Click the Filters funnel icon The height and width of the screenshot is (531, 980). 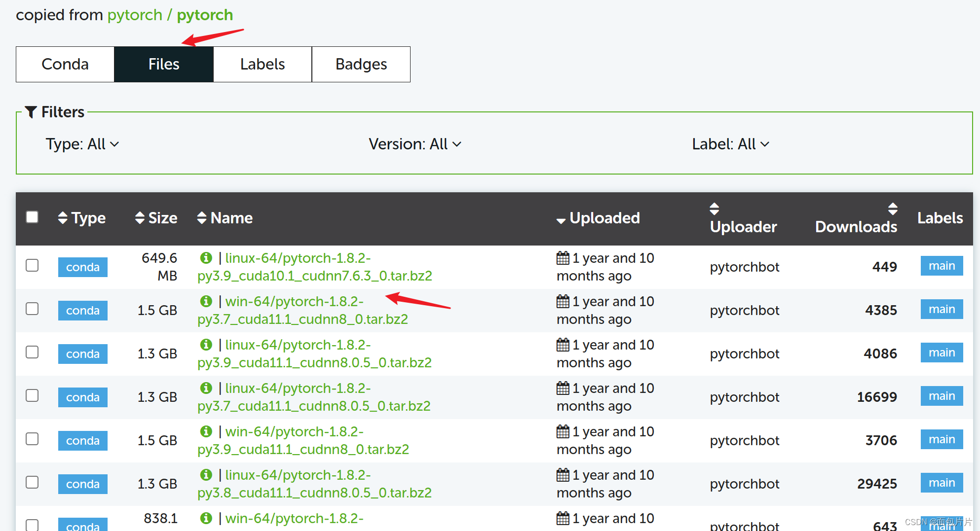[31, 112]
